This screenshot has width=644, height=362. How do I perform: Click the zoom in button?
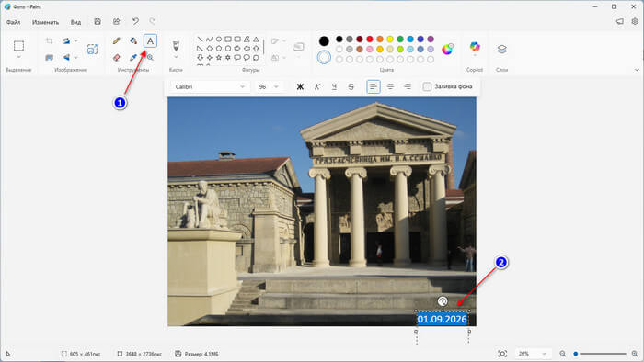point(635,354)
